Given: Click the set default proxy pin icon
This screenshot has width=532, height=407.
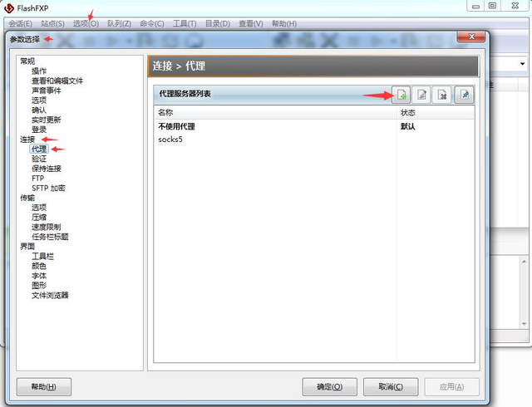Looking at the screenshot, I should click(x=464, y=95).
